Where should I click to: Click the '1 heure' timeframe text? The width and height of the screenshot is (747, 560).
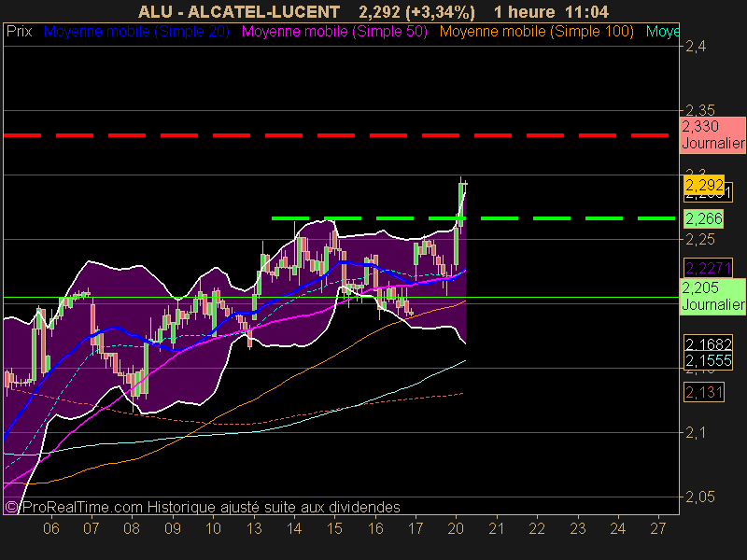(x=525, y=12)
